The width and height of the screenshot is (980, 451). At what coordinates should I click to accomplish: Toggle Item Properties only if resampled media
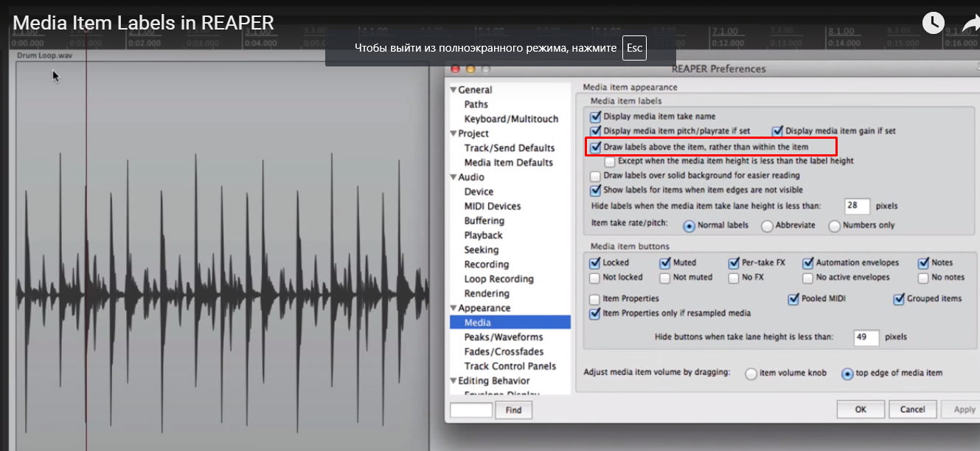[595, 314]
